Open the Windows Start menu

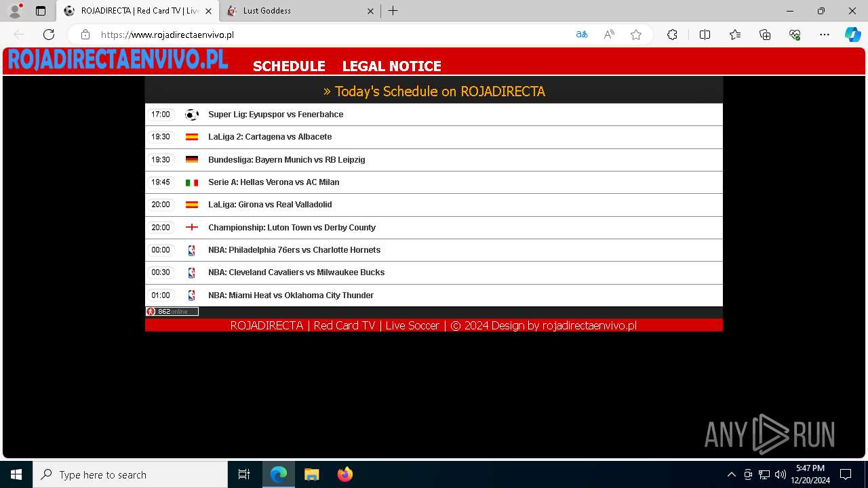16,474
